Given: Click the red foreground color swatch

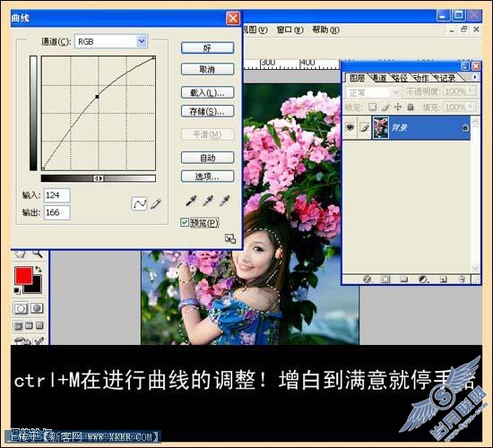Looking at the screenshot, I should (x=23, y=276).
